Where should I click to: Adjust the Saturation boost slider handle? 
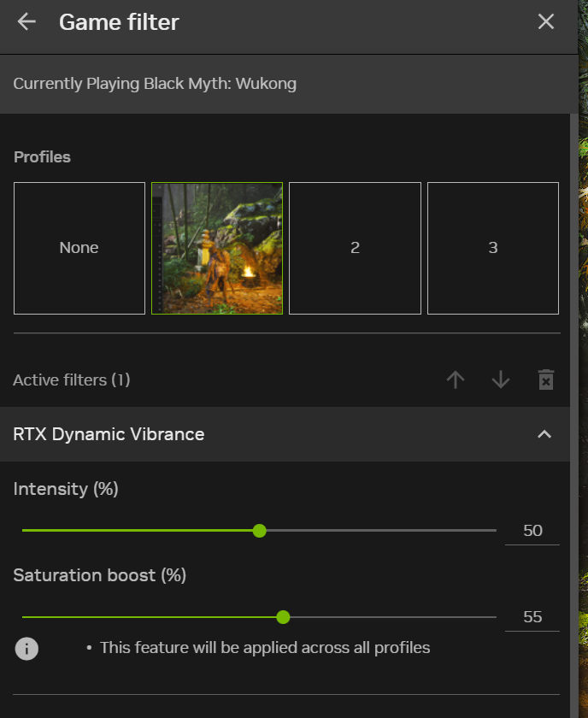[x=284, y=617]
